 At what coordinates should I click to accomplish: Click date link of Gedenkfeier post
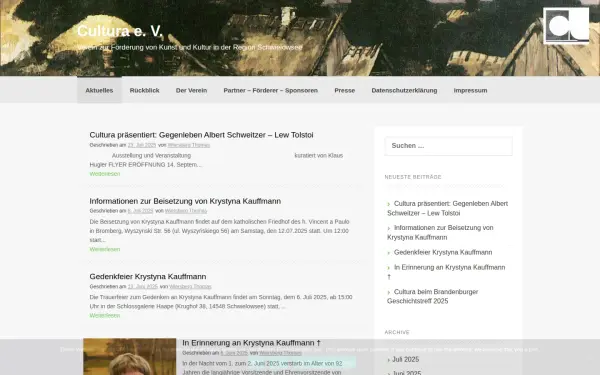(143, 286)
